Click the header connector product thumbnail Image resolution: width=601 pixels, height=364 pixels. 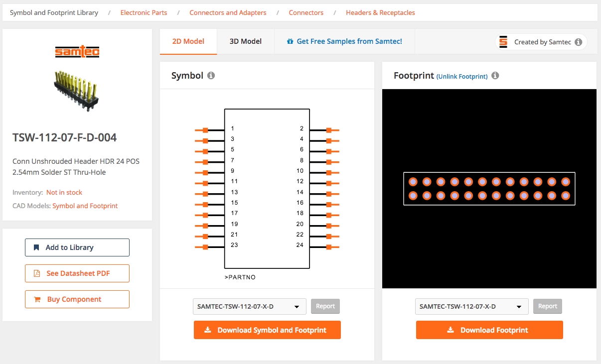(77, 90)
